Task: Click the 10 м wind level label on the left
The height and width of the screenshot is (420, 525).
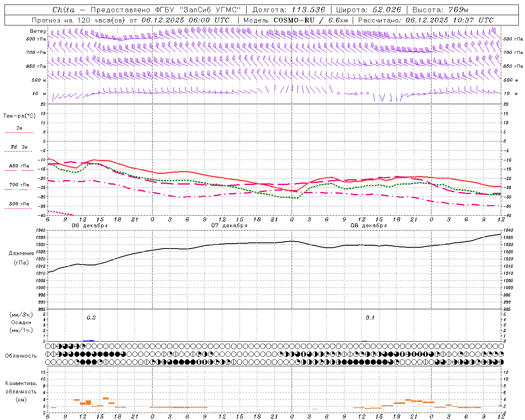Action: pos(39,94)
